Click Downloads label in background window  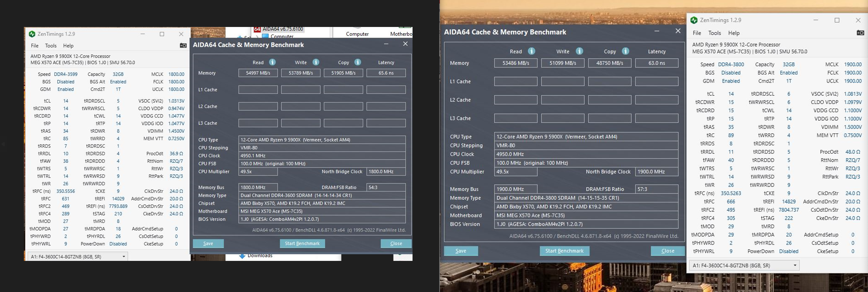[x=260, y=256]
